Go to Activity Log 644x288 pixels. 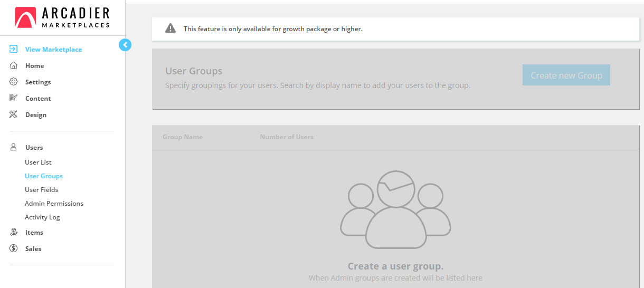tap(42, 217)
